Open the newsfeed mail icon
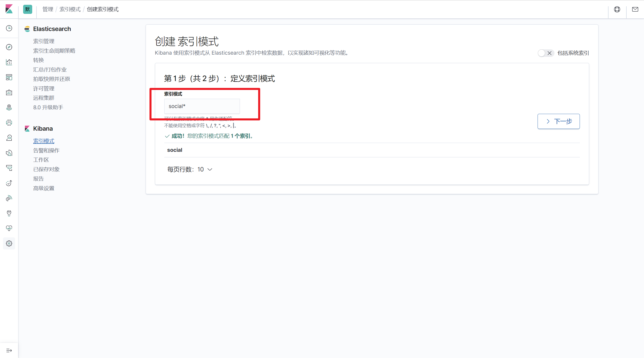644x358 pixels. coord(635,9)
